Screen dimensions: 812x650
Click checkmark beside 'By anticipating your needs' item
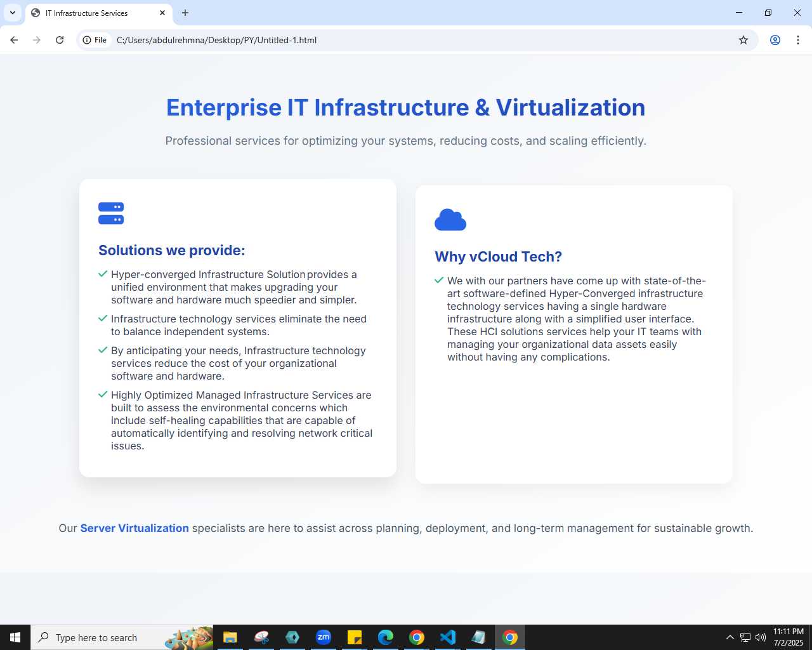pos(103,350)
